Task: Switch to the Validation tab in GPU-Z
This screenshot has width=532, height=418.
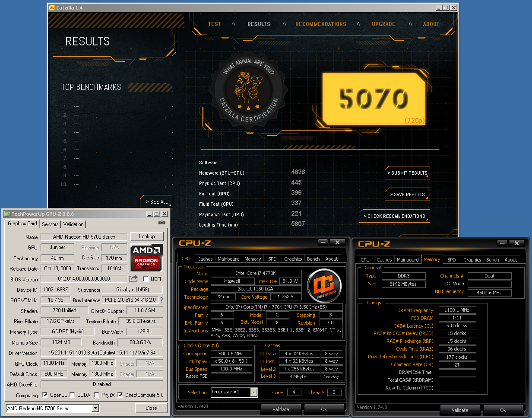Action: tap(73, 224)
